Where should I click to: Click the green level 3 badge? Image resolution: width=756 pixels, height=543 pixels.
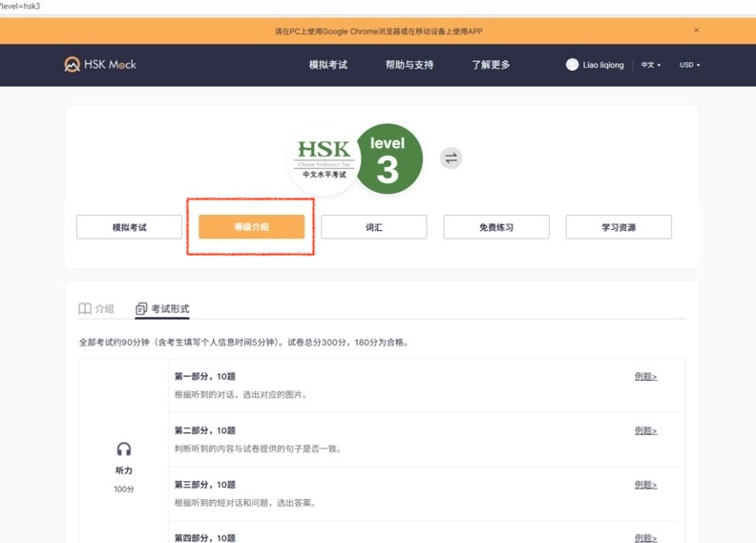(x=388, y=159)
